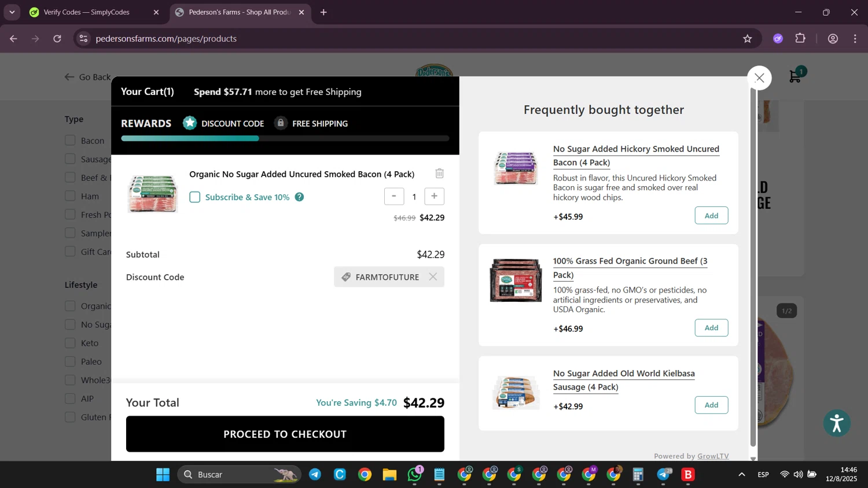Open the Windows Start menu
The width and height of the screenshot is (868, 488).
pos(163,475)
